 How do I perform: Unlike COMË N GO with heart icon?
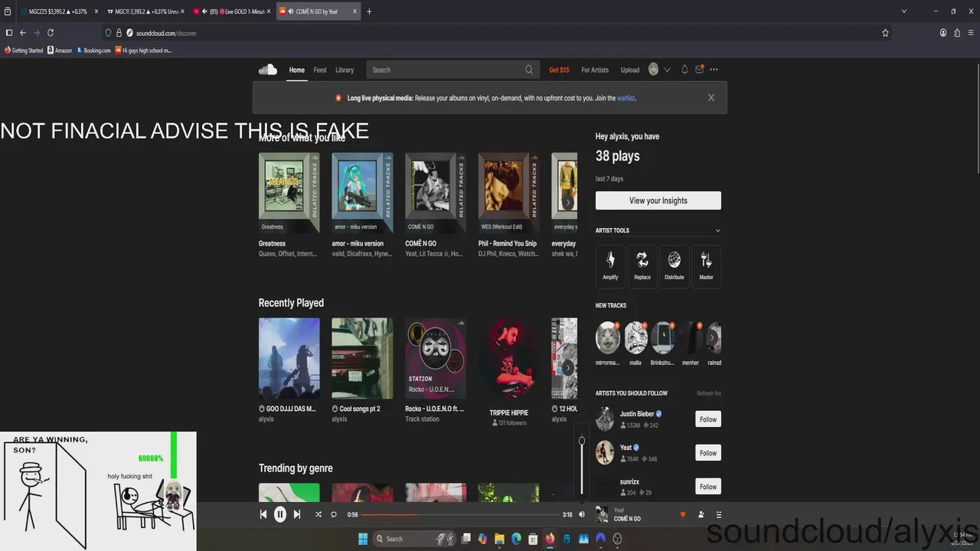tap(683, 514)
